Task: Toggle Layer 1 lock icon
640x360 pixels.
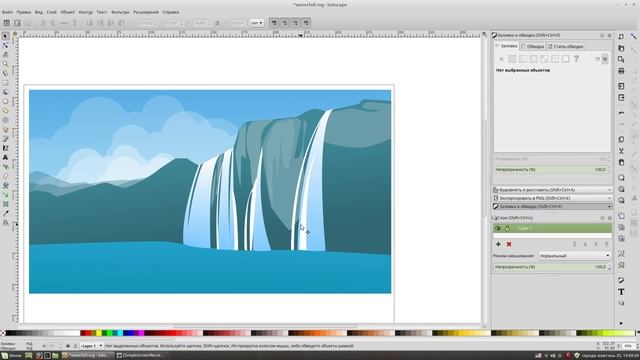Action: click(507, 228)
